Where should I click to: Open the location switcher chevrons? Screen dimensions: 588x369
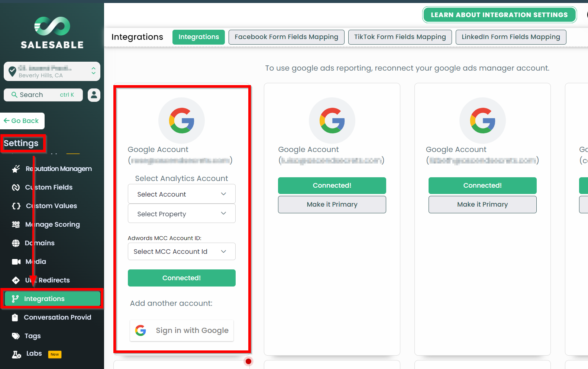[x=94, y=71]
